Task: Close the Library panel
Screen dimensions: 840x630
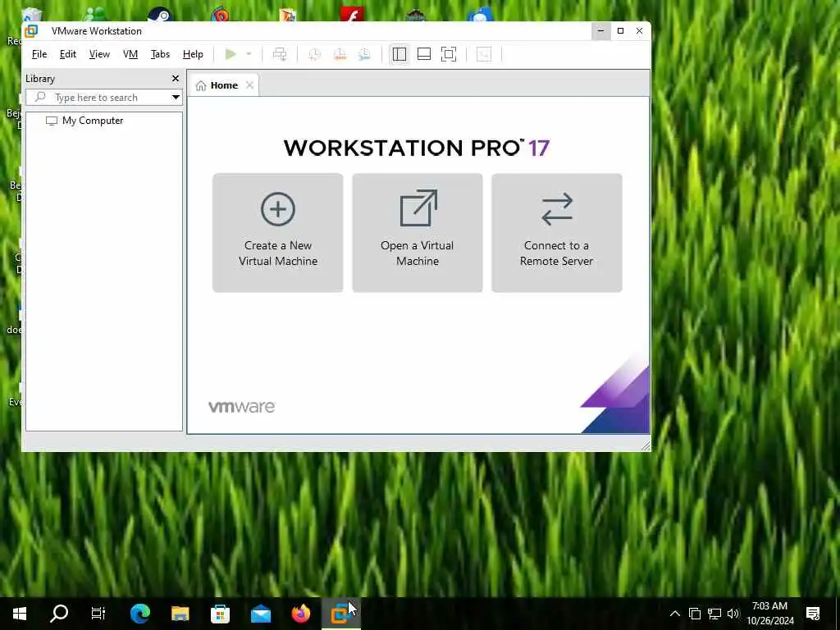Action: coord(176,79)
